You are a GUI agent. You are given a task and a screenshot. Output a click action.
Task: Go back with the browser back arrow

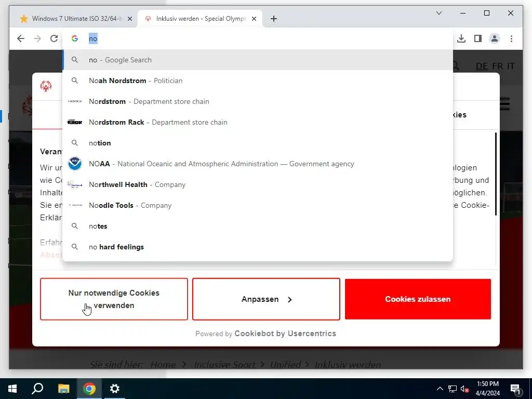pyautogui.click(x=21, y=38)
